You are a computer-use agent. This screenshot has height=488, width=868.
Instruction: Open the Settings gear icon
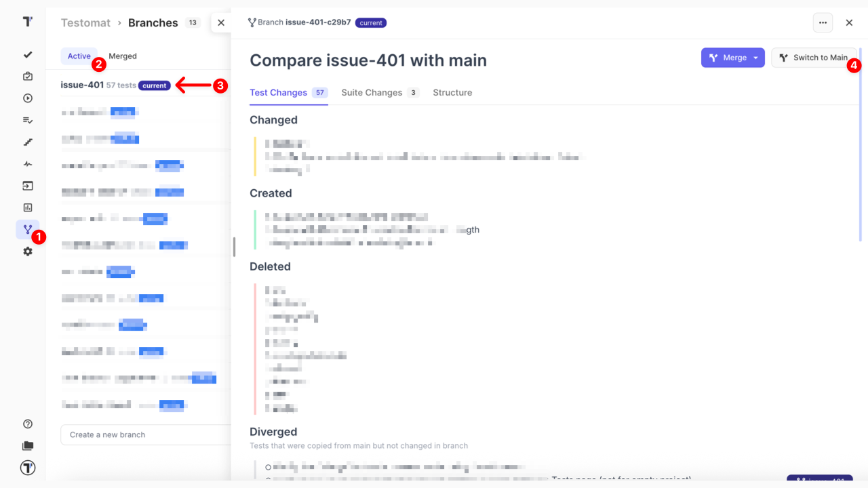click(x=28, y=251)
